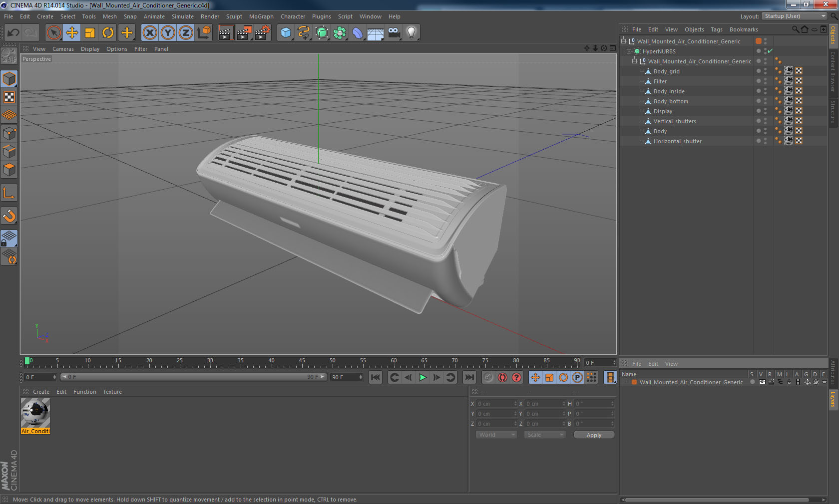
Task: Go to end of animation
Action: pyautogui.click(x=469, y=377)
